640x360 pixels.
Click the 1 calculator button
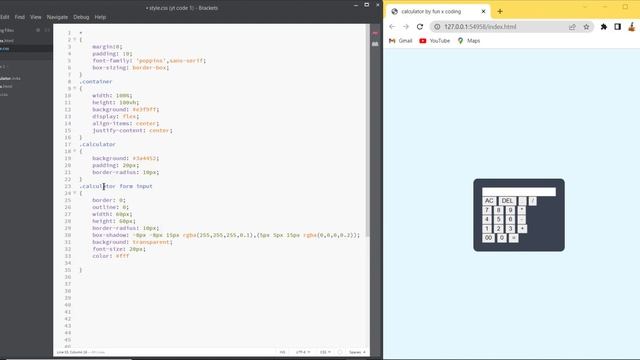click(x=487, y=229)
